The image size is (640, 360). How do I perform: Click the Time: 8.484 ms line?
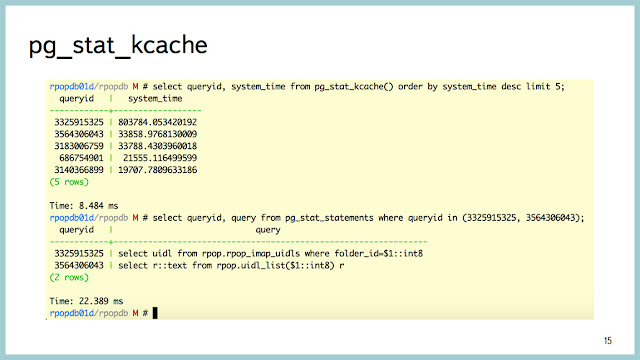click(84, 205)
